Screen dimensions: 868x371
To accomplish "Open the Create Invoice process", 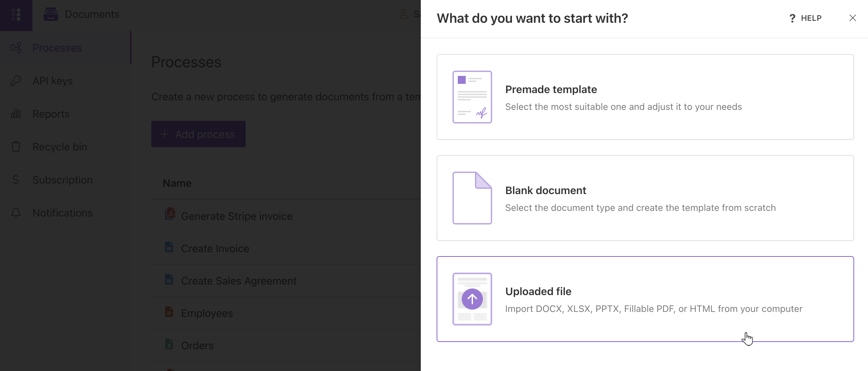I will pos(215,248).
